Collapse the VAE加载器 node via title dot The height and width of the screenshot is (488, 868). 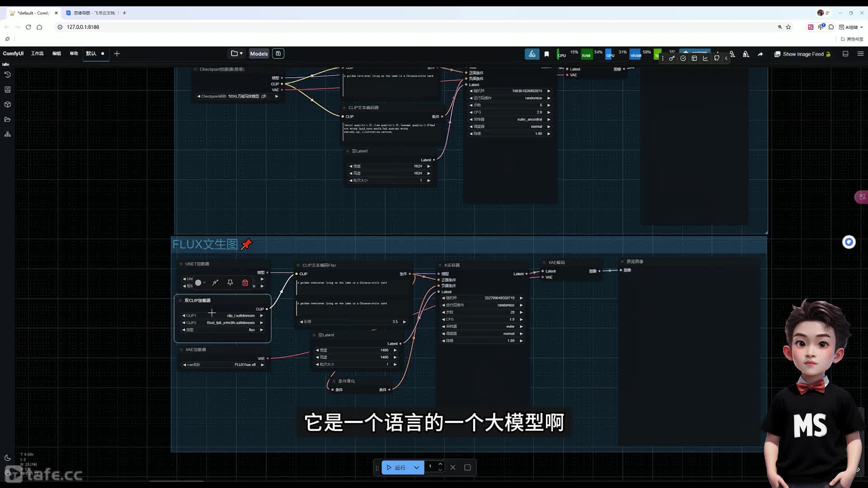click(x=181, y=350)
